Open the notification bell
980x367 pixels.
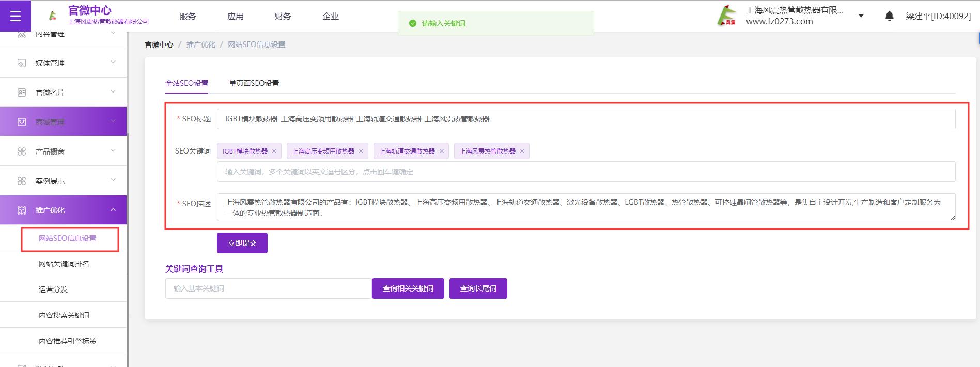(x=889, y=16)
